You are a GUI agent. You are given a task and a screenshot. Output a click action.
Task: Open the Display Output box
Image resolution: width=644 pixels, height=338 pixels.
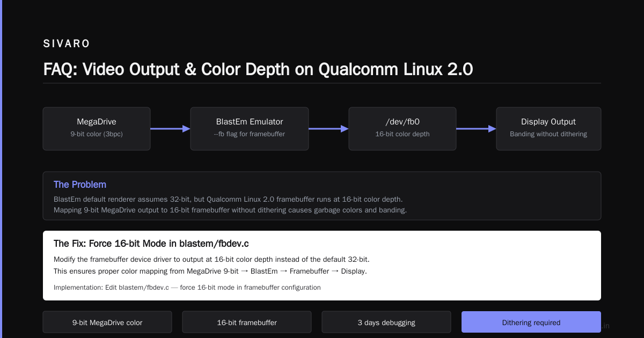coord(548,129)
